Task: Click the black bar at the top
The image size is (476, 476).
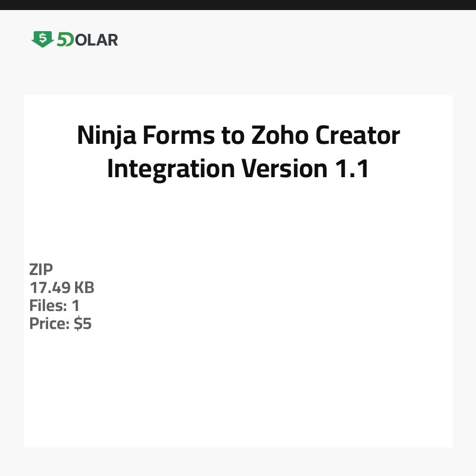Action: click(238, 5)
